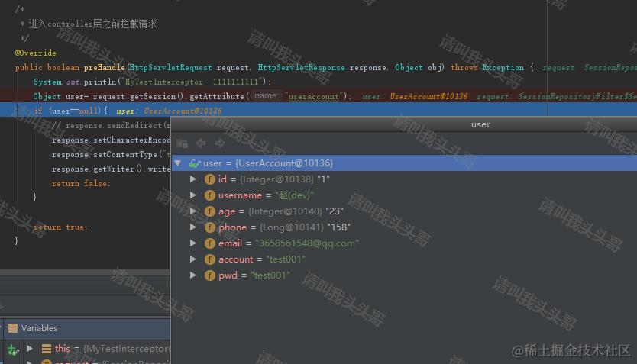
Task: Expand the 'this' variable in Variables panel
Action: point(30,348)
